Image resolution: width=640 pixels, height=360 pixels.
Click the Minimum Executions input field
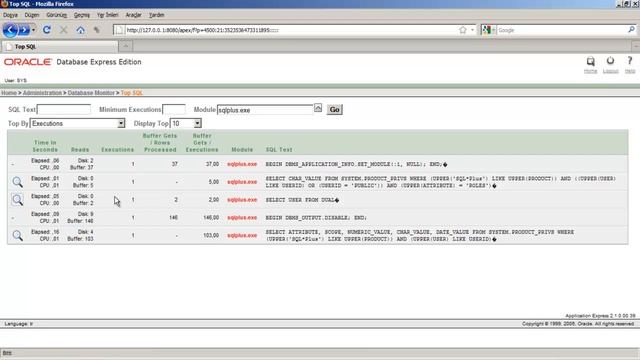pos(174,109)
